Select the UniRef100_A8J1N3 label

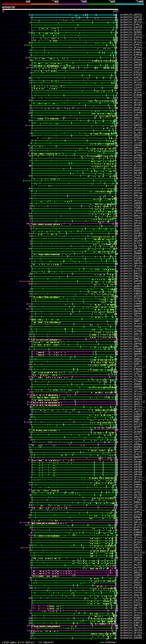[x=131, y=103]
